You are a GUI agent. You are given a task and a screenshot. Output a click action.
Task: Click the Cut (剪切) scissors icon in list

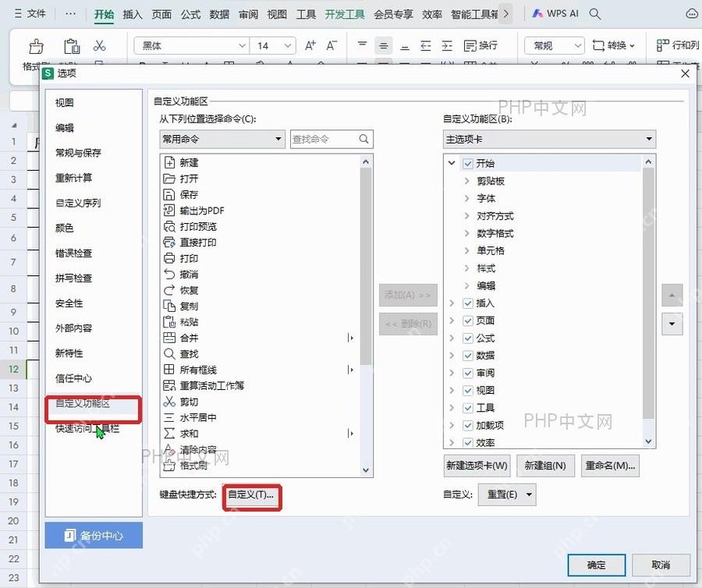pyautogui.click(x=169, y=402)
